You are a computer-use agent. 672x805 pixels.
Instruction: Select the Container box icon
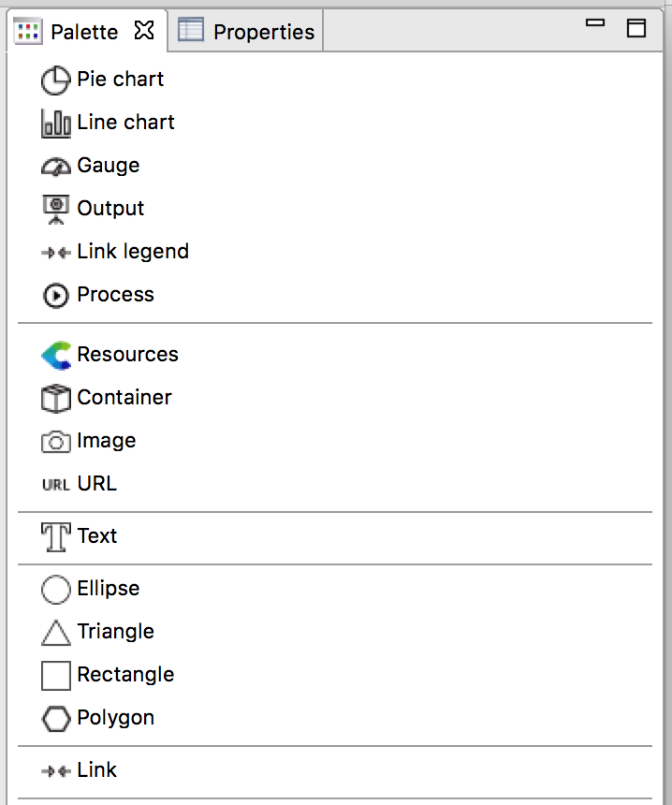coord(56,399)
